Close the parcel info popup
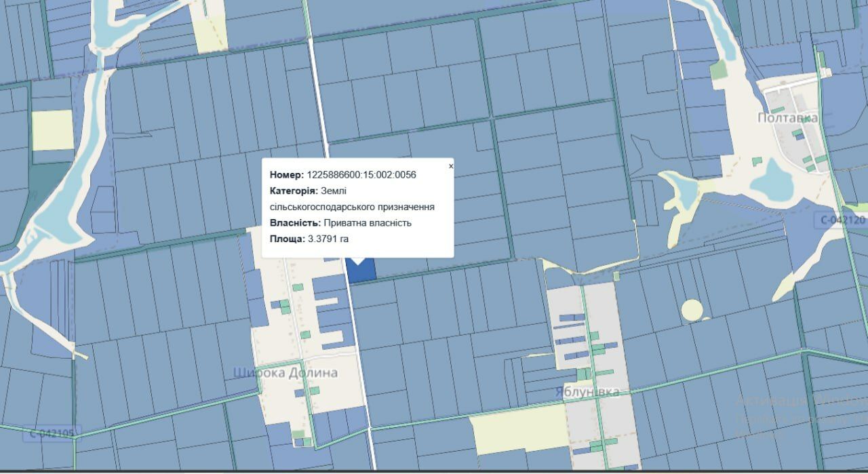The image size is (868, 474). 451,165
